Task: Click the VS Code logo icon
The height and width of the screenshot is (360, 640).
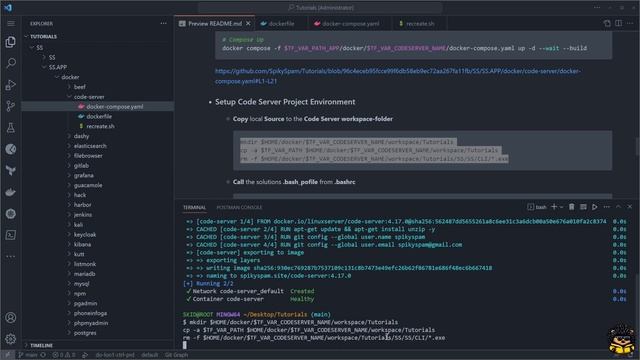Action: click(8, 7)
